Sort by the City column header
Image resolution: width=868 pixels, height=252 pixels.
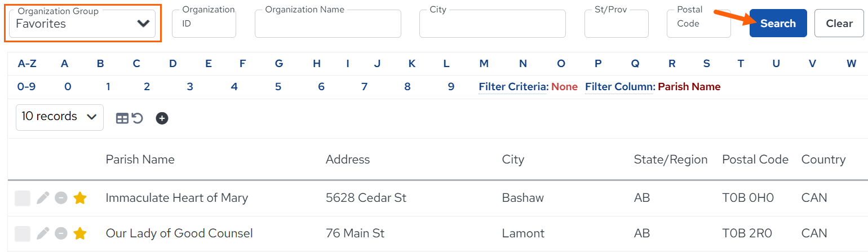pyautogui.click(x=513, y=160)
